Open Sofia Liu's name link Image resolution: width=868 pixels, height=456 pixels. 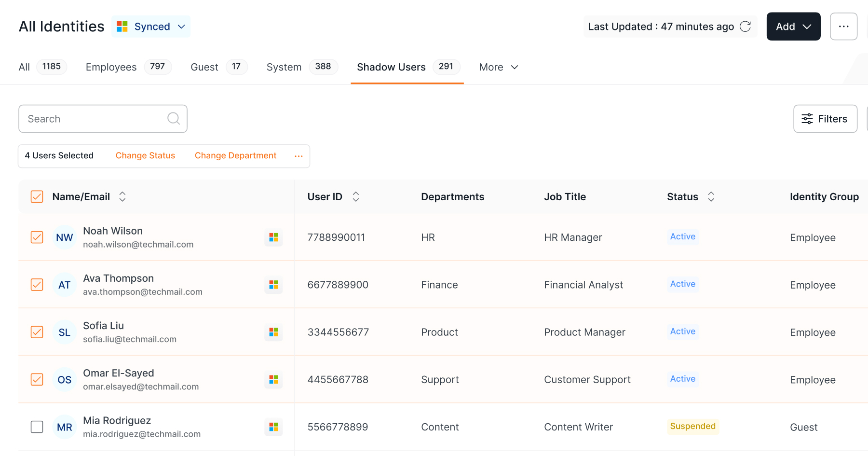click(103, 326)
